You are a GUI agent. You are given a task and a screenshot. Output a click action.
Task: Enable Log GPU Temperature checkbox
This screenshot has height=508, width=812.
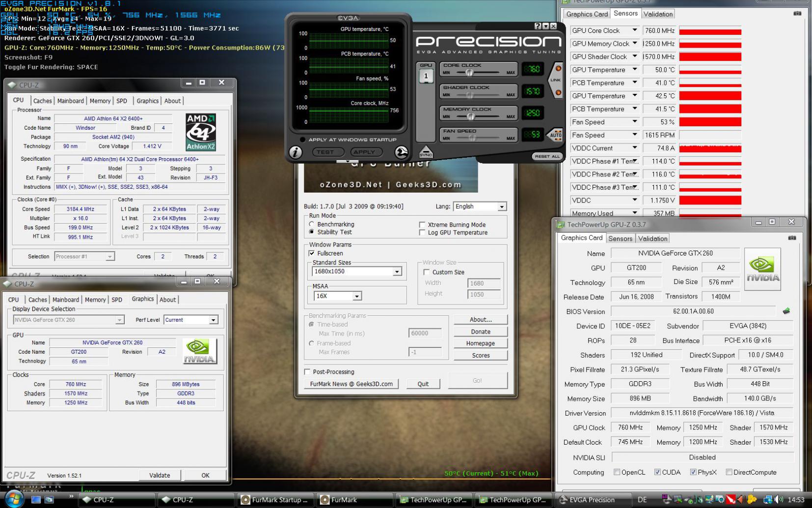point(422,232)
